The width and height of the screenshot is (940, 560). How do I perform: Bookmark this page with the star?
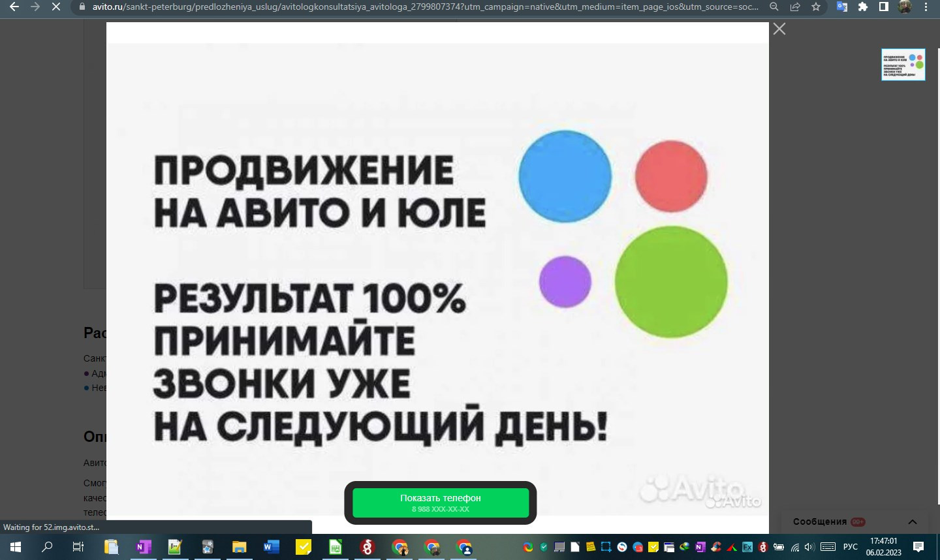tap(816, 7)
